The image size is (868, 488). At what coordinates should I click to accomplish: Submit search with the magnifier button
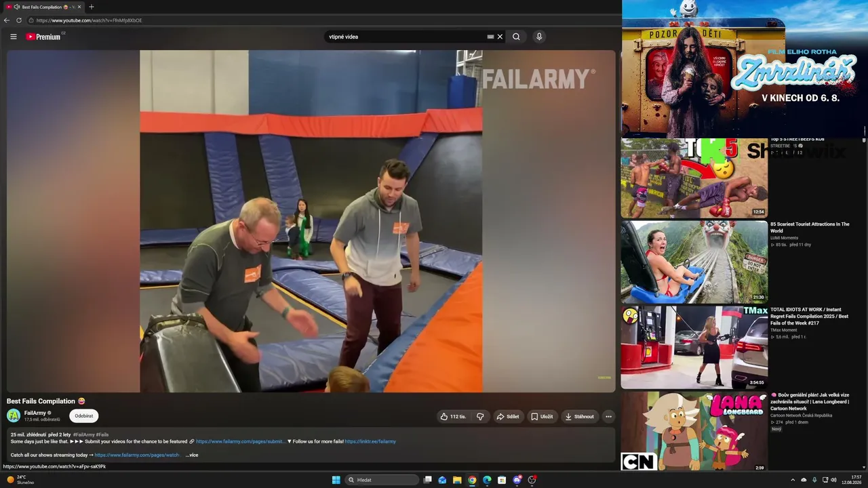point(516,37)
